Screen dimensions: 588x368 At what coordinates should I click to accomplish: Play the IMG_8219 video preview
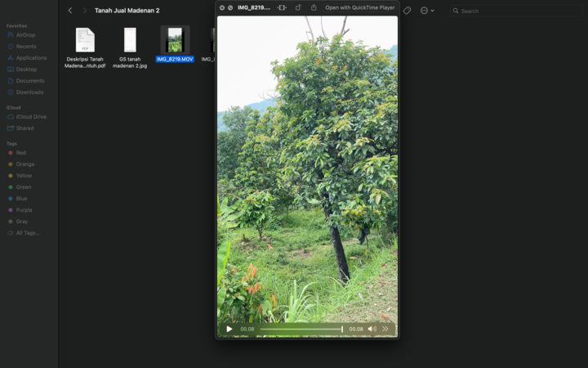pyautogui.click(x=229, y=329)
